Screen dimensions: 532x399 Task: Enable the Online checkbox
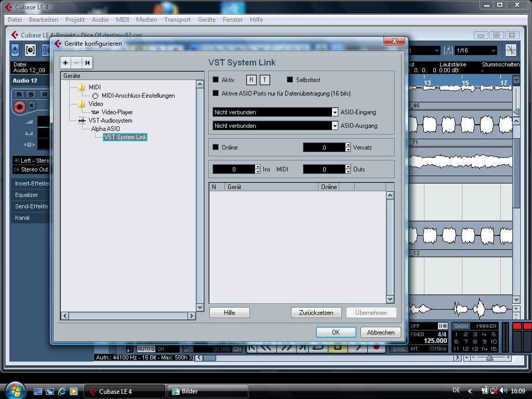pyautogui.click(x=216, y=147)
